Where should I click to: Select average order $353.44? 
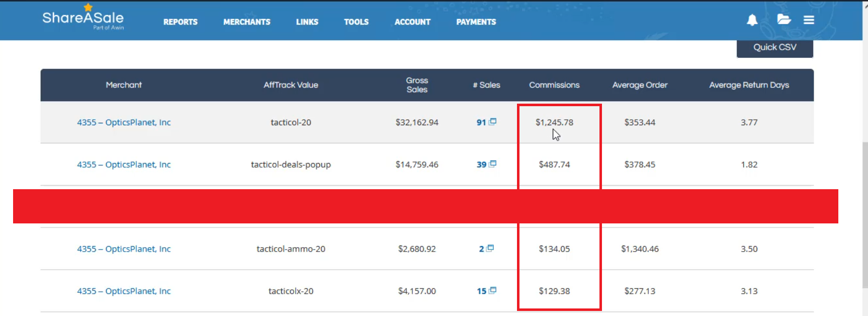coord(640,122)
